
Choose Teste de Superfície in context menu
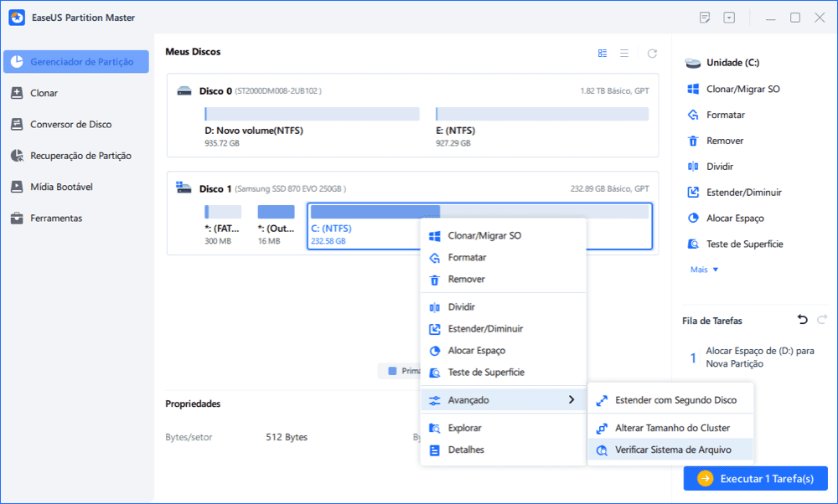pos(504,372)
